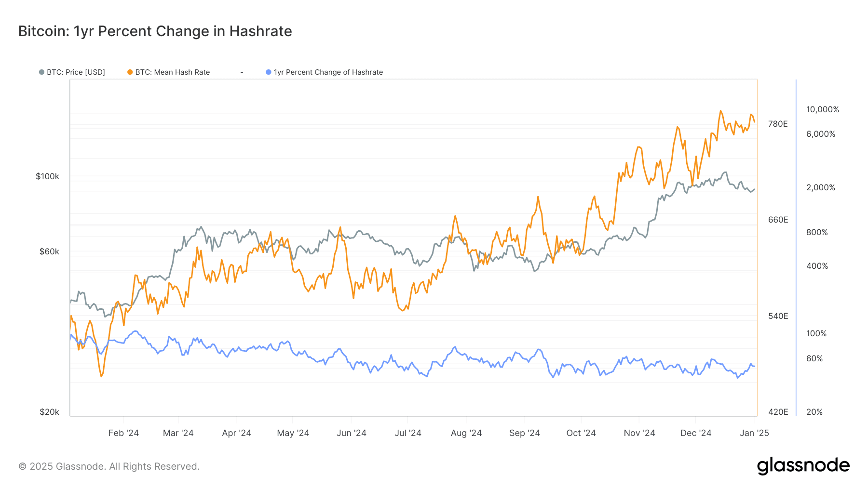Click the gray BTC Price legend dot
Screen dimensions: 868x488
41,72
